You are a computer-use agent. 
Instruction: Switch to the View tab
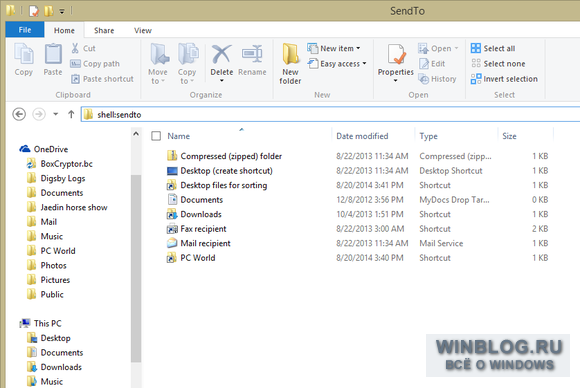coord(143,30)
